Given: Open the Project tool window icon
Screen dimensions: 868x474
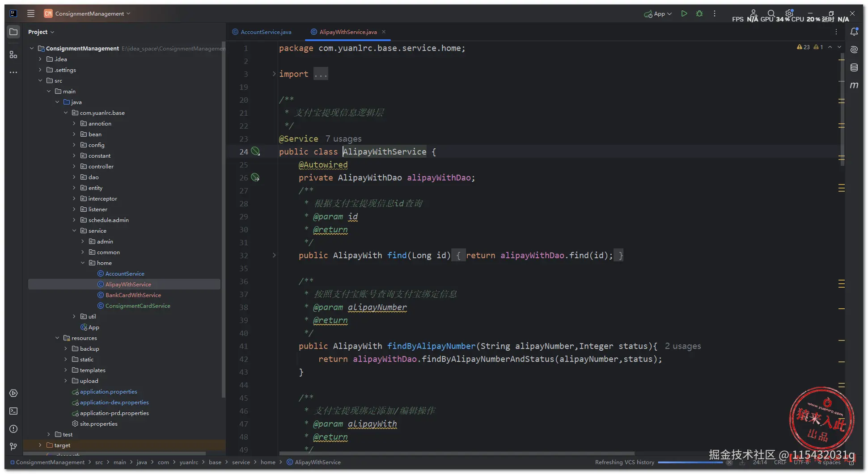Looking at the screenshot, I should (x=13, y=32).
